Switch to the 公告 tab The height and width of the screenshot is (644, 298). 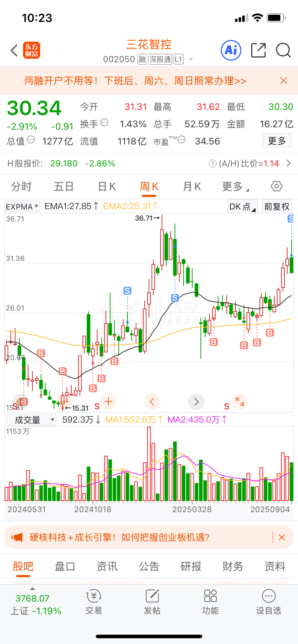click(149, 566)
